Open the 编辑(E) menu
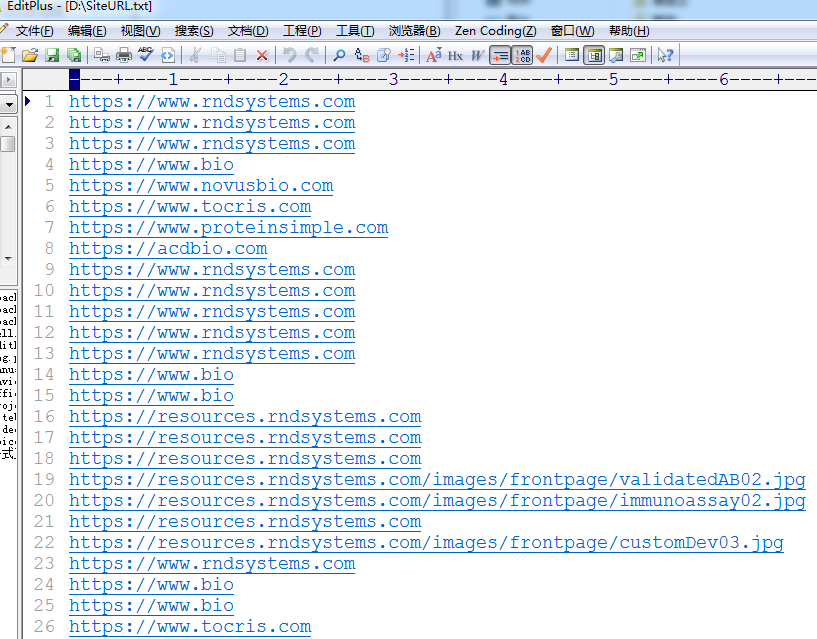 (x=87, y=31)
